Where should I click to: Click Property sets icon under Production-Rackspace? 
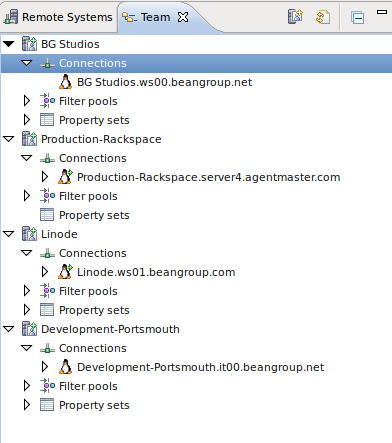click(x=47, y=215)
